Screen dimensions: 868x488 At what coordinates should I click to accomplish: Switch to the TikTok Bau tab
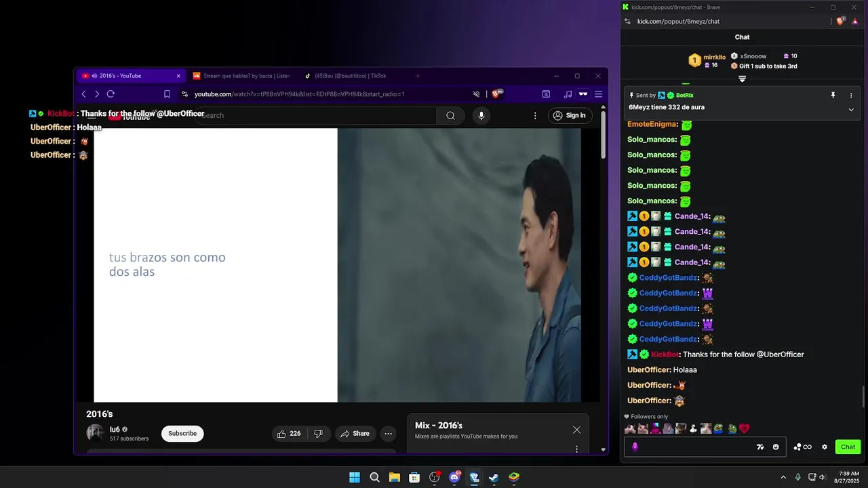(350, 76)
